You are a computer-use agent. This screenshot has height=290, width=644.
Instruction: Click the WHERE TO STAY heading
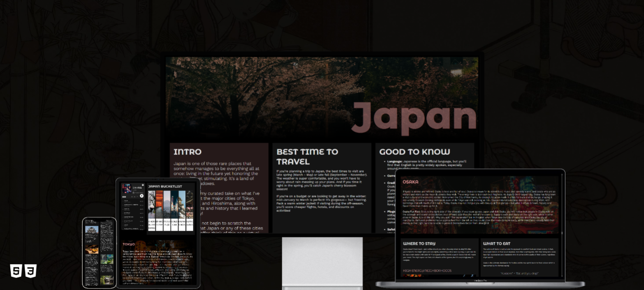click(419, 244)
